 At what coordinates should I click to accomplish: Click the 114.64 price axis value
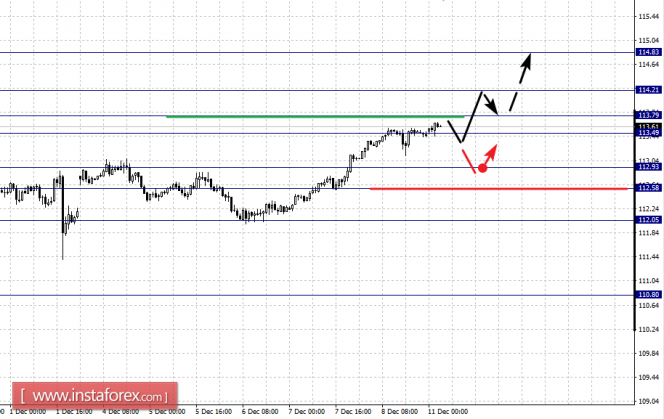649,64
